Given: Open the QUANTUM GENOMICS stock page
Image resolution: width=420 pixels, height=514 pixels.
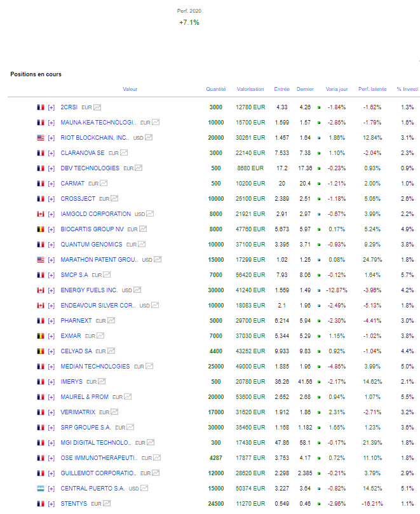Looking at the screenshot, I should point(91,245).
